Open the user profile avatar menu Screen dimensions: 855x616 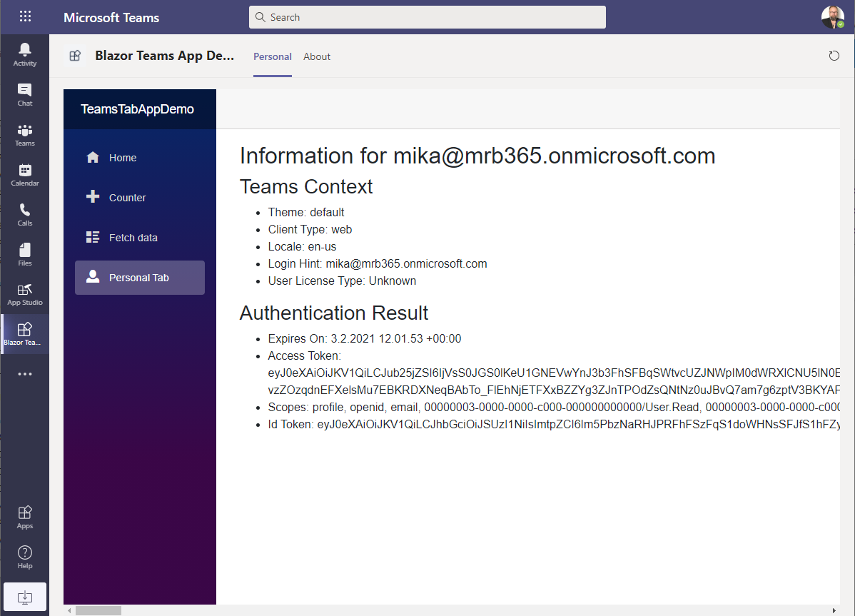coord(833,17)
